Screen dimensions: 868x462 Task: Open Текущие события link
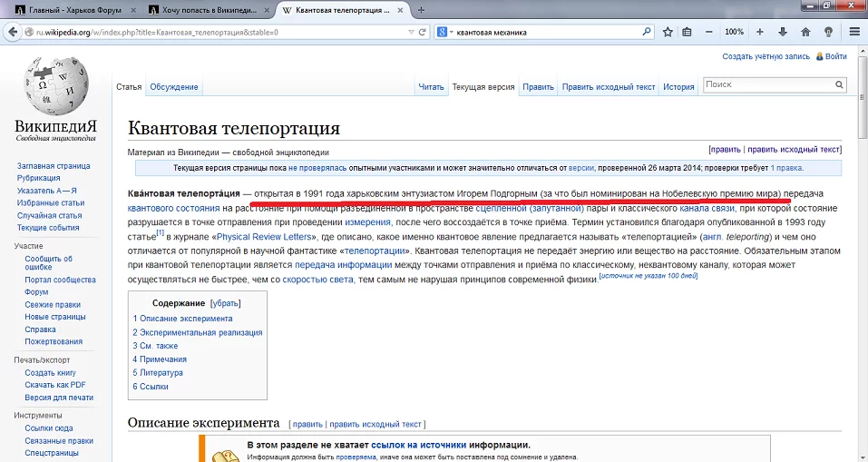[x=48, y=228]
